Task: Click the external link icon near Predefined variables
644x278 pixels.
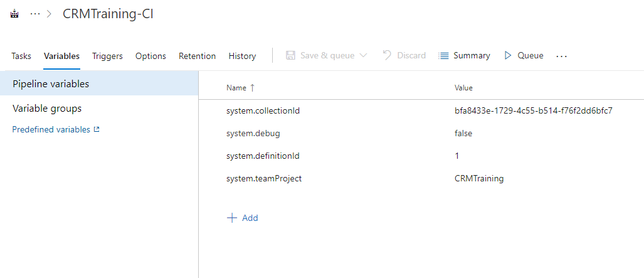Action: pos(97,129)
